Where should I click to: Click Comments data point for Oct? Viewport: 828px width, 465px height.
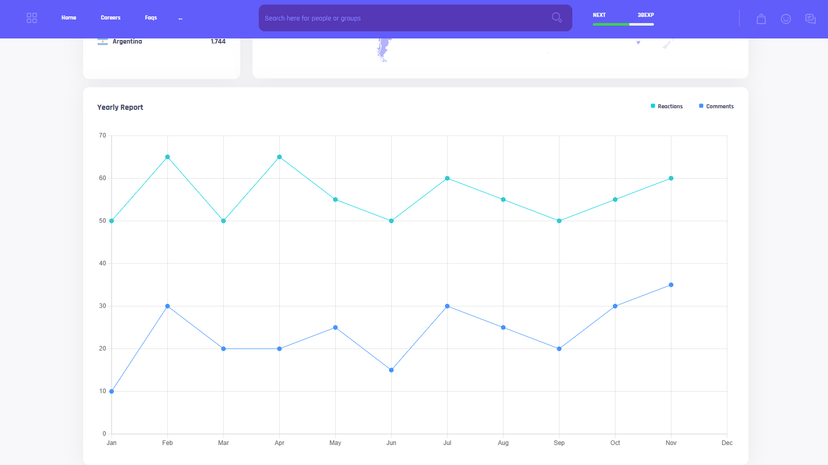pos(615,306)
